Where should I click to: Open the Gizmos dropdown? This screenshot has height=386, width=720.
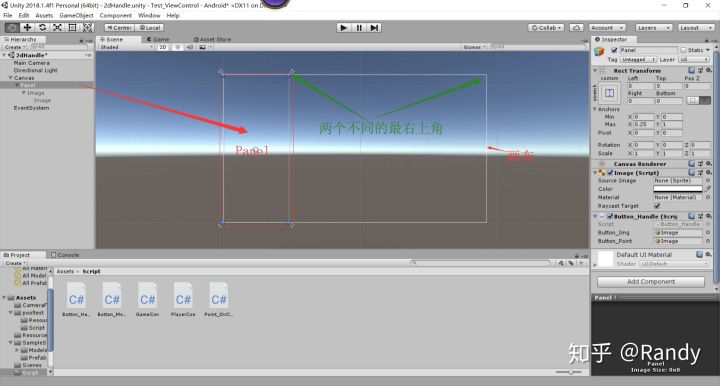point(474,47)
